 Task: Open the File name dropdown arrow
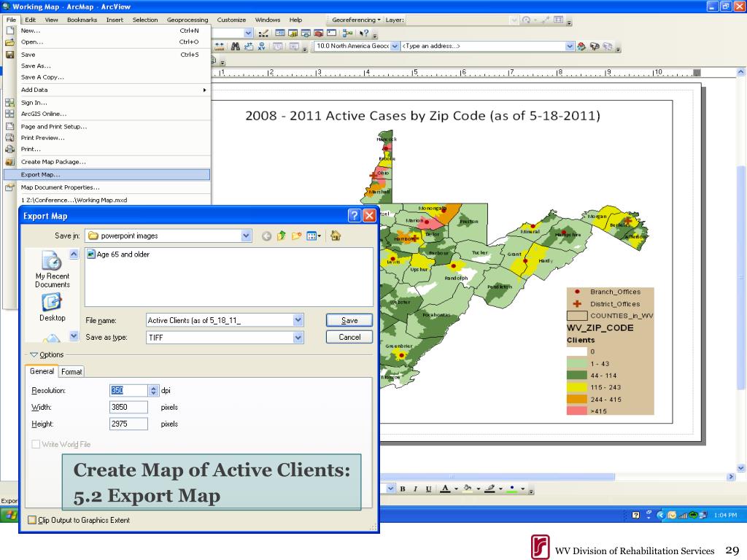(298, 320)
